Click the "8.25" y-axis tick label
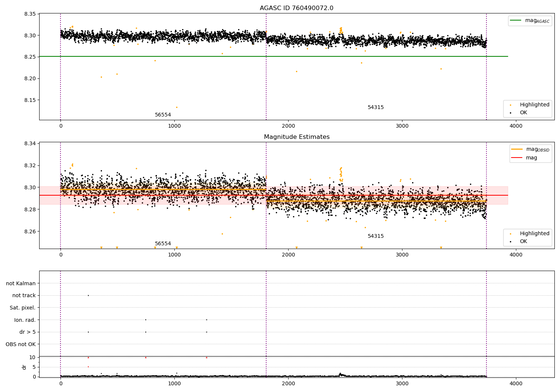Viewport: 560px width, 392px height. coord(30,57)
